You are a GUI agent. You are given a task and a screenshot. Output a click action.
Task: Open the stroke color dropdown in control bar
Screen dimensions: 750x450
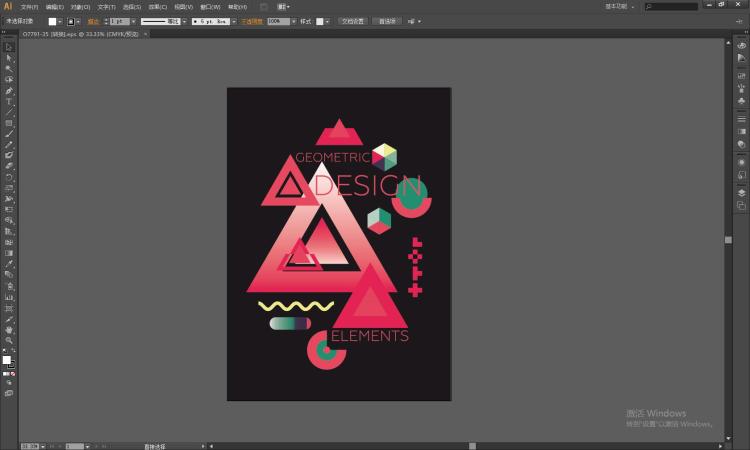(78, 22)
